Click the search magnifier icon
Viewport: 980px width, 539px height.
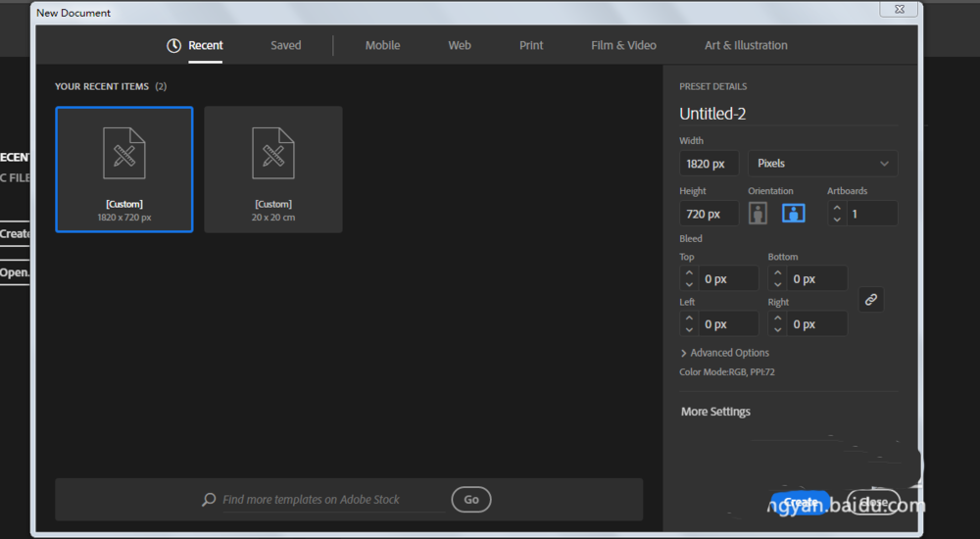209,499
